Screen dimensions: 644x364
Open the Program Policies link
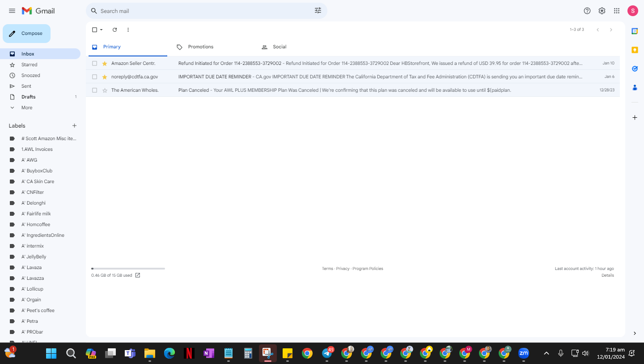coord(368,269)
